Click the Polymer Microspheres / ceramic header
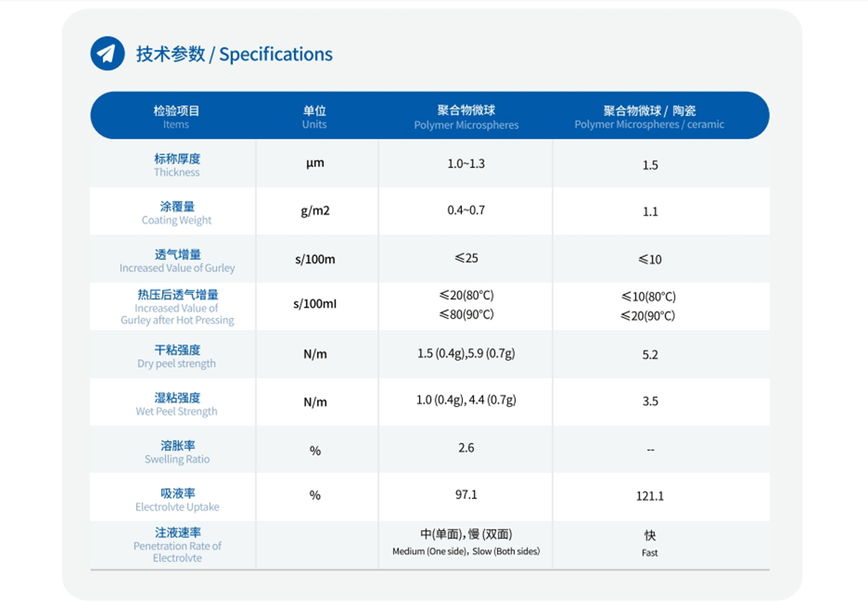Viewport: 868px width, 610px height. tap(650, 117)
